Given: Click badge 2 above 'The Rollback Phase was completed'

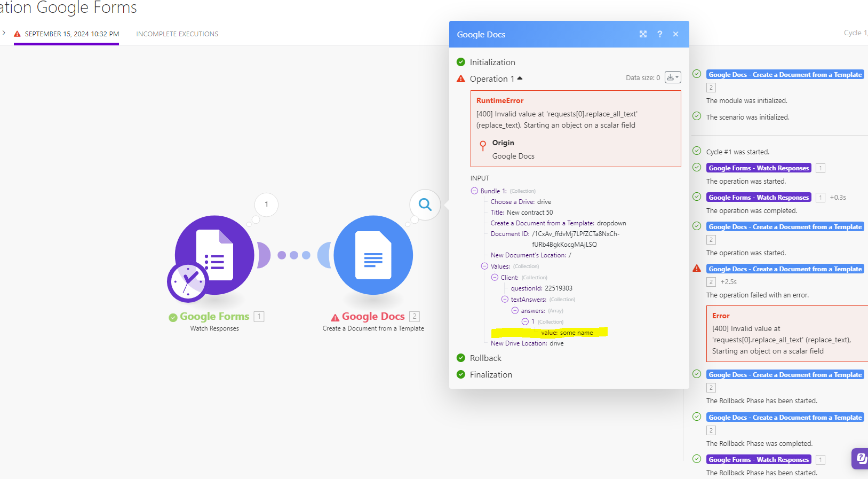Looking at the screenshot, I should click(711, 430).
